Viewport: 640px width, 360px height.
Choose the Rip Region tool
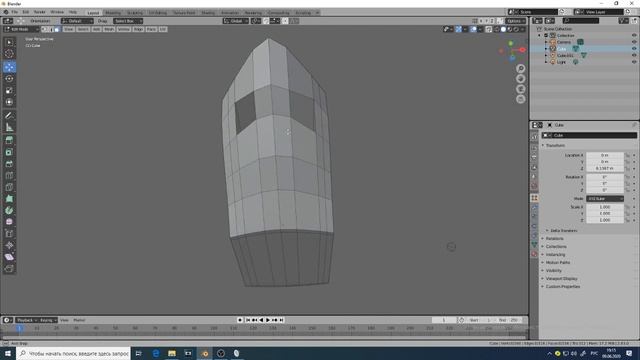[9, 269]
